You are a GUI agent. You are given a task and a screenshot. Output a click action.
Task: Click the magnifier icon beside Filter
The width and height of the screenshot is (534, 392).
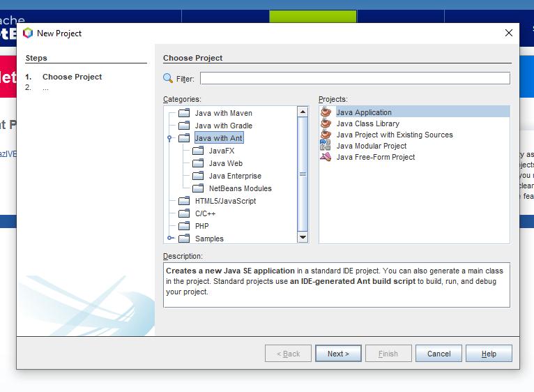tap(168, 78)
